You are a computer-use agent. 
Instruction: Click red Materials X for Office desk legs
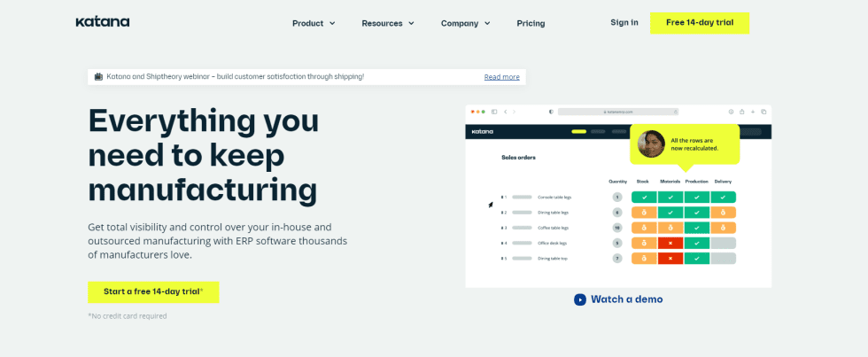tap(670, 243)
